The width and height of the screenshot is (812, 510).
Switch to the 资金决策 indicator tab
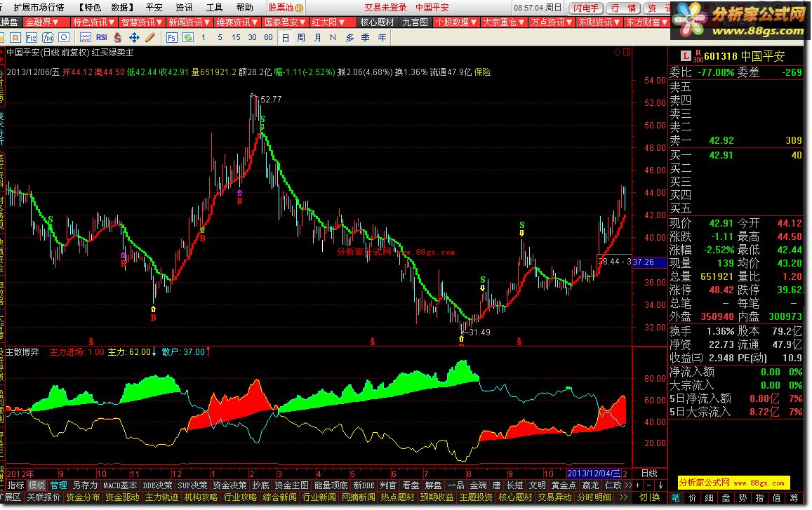tap(229, 485)
